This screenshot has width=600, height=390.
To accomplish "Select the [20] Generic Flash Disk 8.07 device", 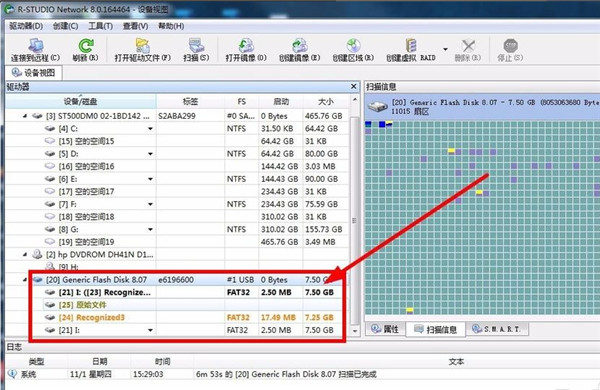I will (x=96, y=280).
